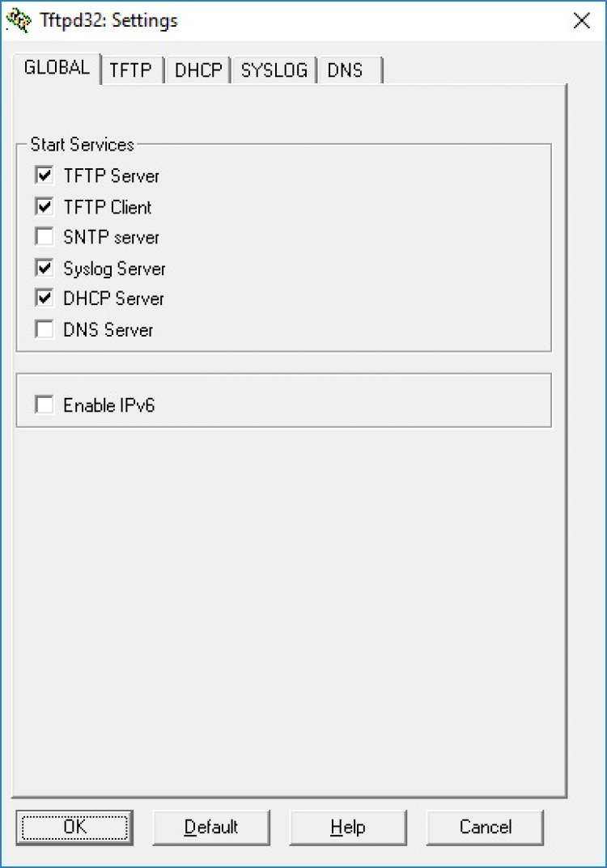Switch to the DHCP tab

tap(198, 70)
